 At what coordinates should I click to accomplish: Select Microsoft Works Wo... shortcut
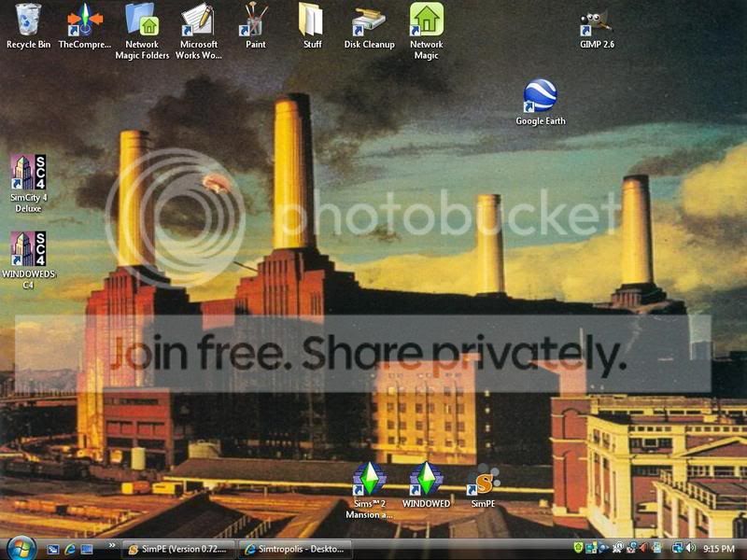pyautogui.click(x=199, y=32)
